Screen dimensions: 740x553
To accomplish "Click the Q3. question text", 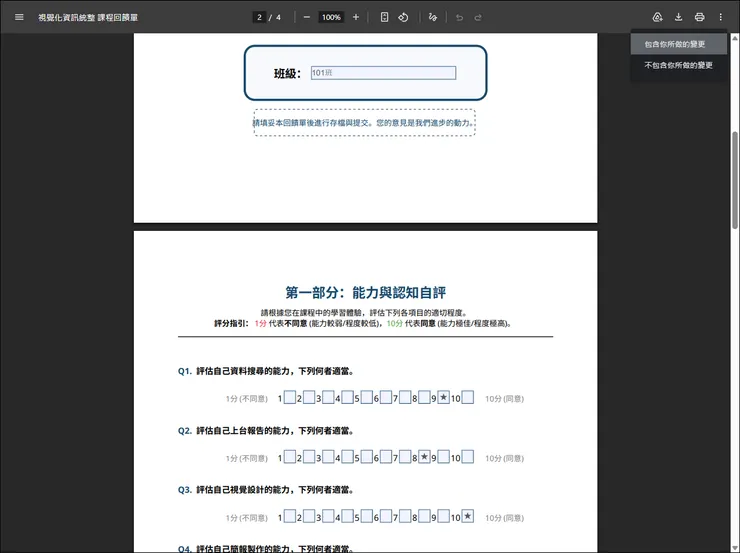I will [266, 490].
